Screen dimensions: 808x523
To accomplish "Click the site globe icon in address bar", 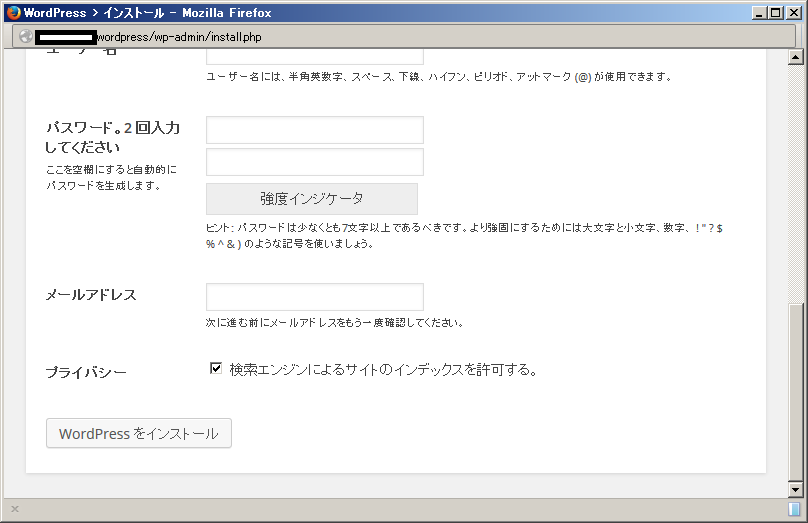I will point(26,37).
